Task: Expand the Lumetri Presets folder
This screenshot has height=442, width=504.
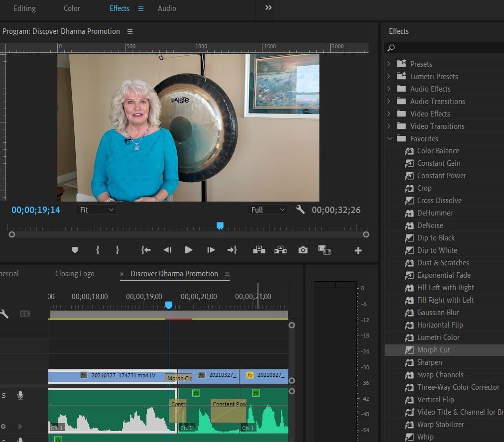Action: click(x=388, y=76)
